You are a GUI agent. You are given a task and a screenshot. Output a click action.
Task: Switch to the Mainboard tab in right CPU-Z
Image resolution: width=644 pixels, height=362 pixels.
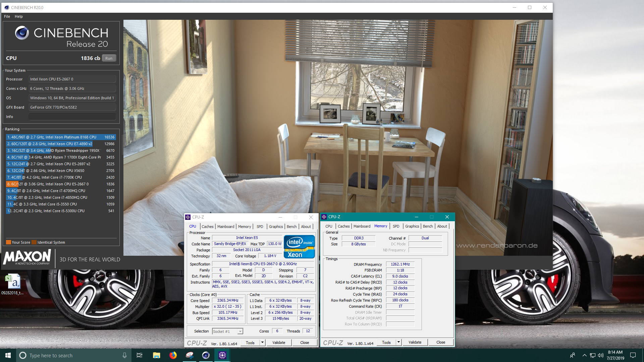(362, 226)
